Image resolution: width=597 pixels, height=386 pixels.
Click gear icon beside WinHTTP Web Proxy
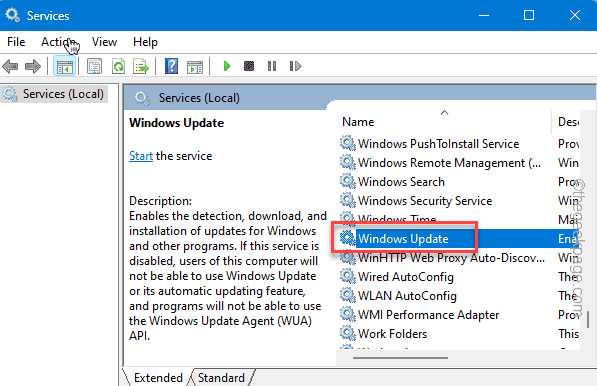(x=347, y=258)
